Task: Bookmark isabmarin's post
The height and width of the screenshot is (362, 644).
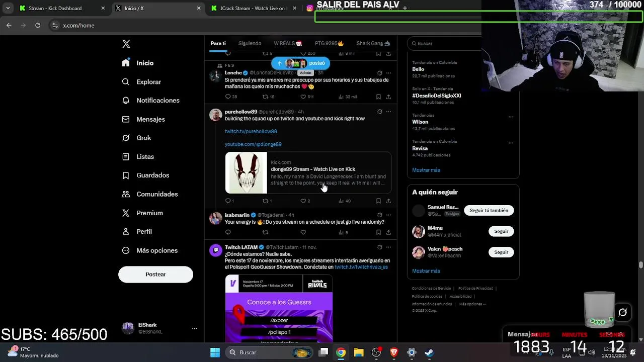Action: pos(378,232)
